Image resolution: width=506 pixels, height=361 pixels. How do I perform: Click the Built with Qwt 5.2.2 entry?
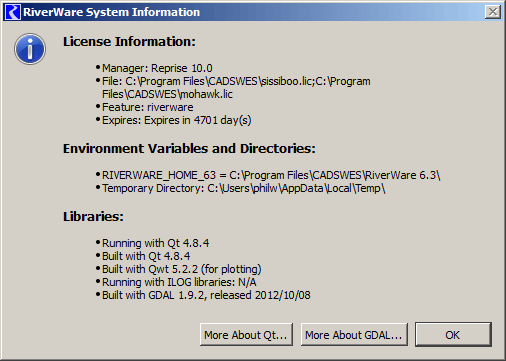(182, 269)
